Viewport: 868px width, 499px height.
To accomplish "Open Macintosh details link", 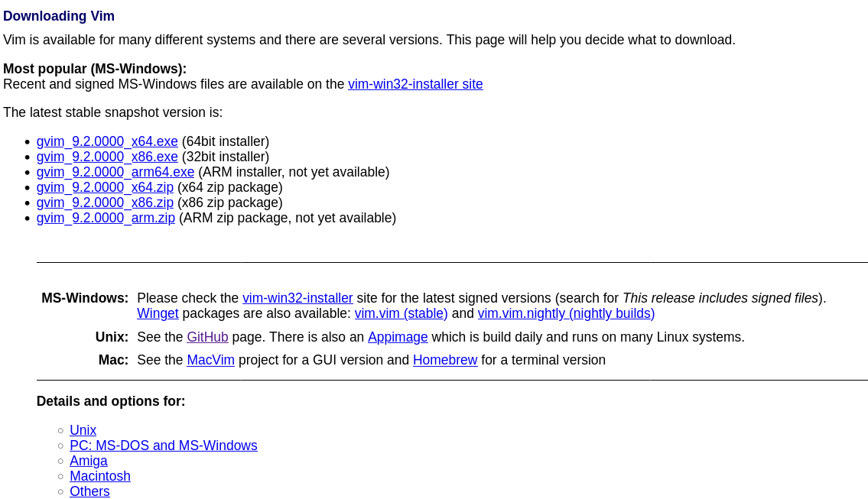I will click(100, 476).
